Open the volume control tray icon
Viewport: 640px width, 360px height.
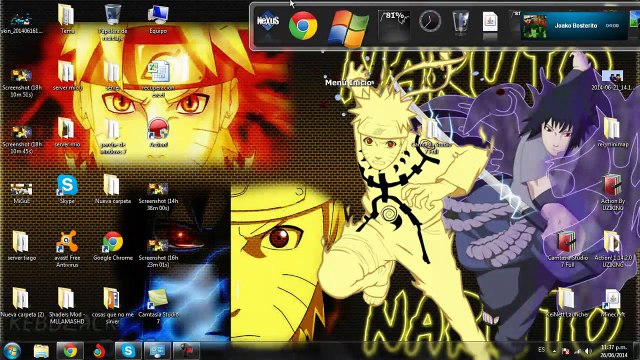click(x=588, y=351)
